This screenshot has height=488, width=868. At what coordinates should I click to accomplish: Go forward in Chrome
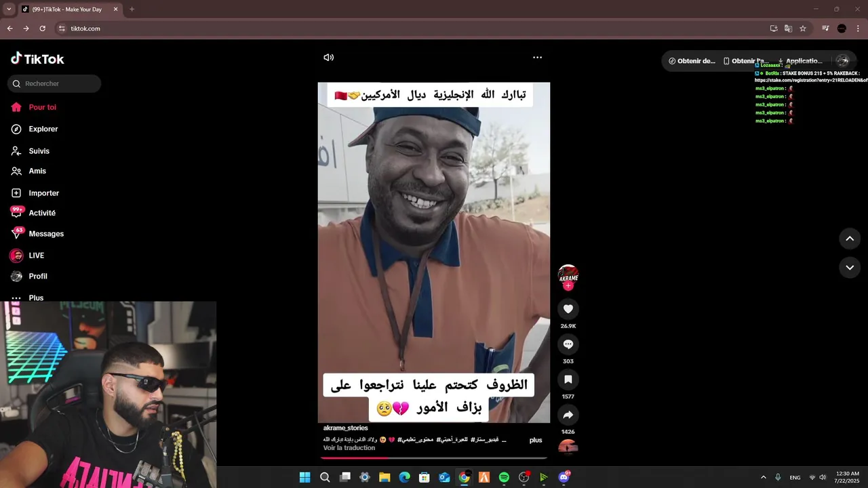tap(26, 28)
